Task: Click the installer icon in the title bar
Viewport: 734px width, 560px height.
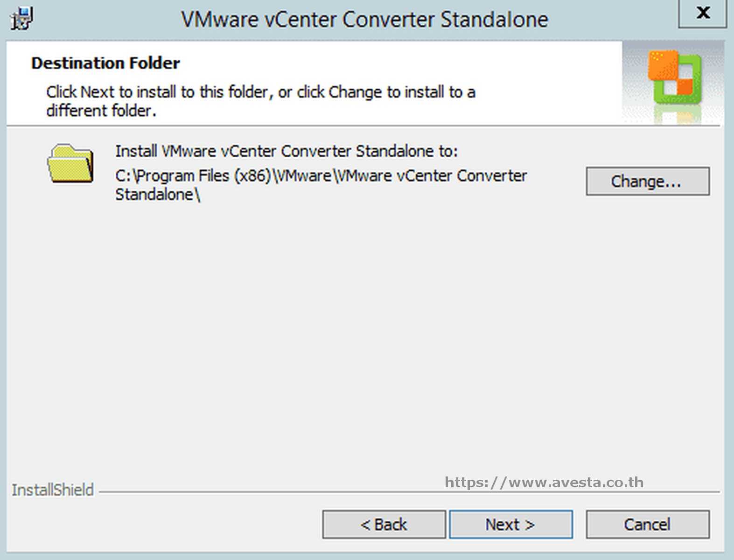Action: coord(21,19)
